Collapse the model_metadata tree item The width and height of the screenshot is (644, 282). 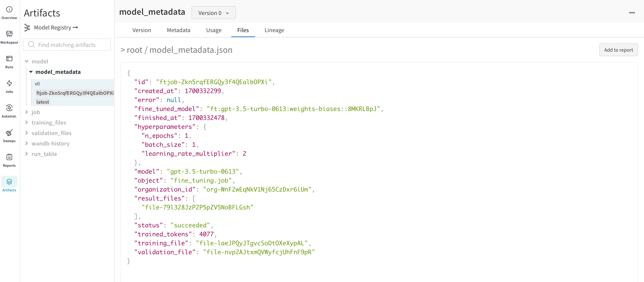31,72
